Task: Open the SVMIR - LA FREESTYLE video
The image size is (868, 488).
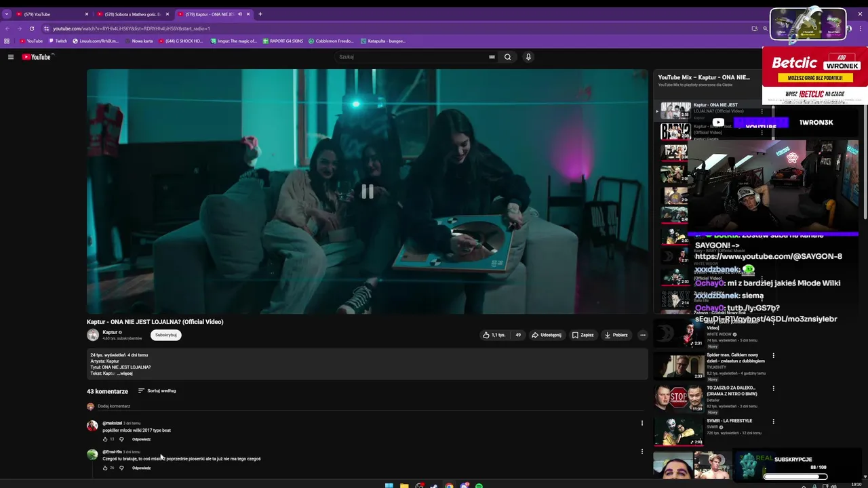Action: click(x=678, y=432)
